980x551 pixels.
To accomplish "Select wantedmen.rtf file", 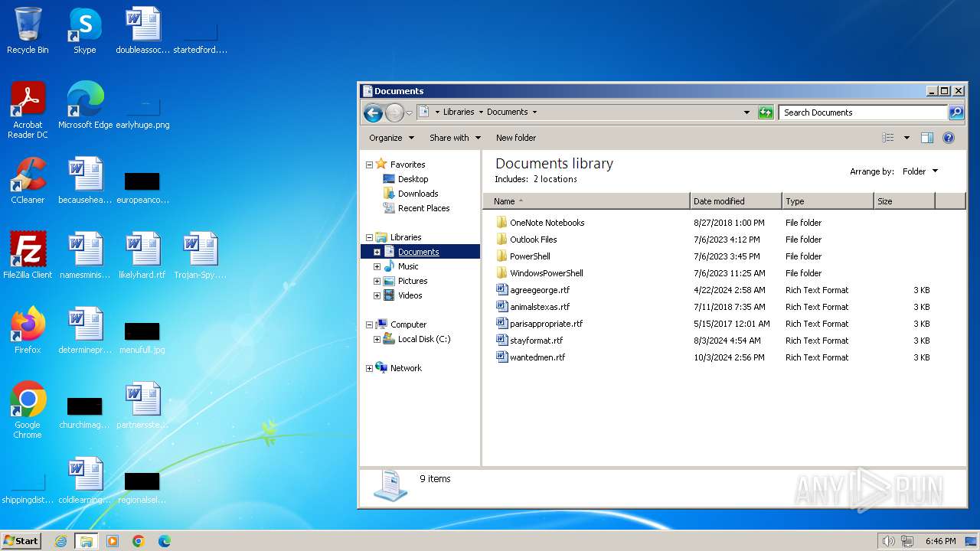I will (537, 357).
